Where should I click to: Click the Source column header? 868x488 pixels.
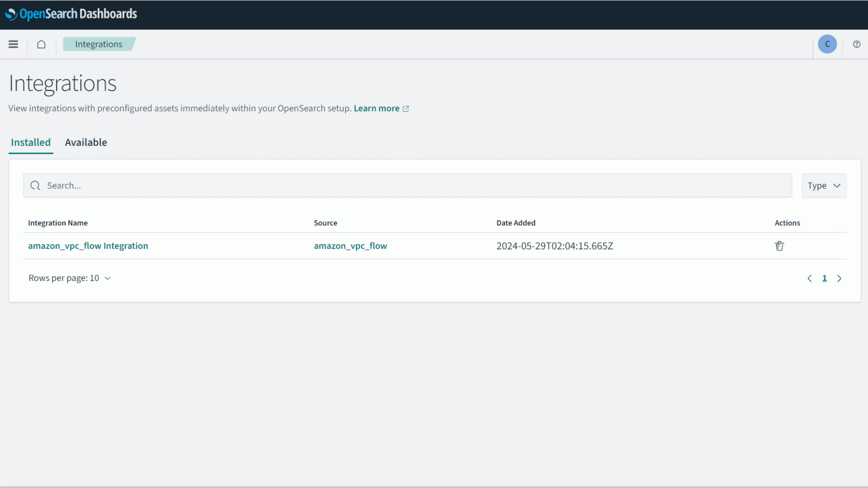(x=325, y=223)
